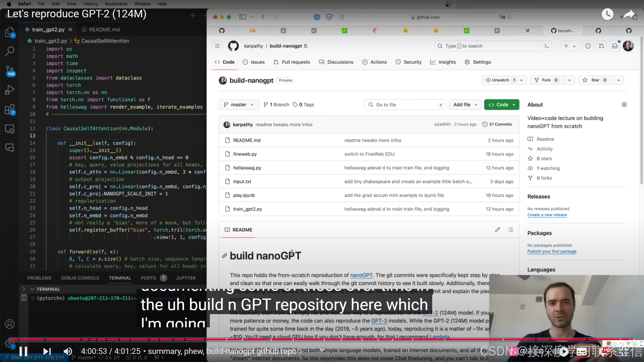Click fineweb.py file row
This screenshot has width=644, height=362.
pos(369,154)
